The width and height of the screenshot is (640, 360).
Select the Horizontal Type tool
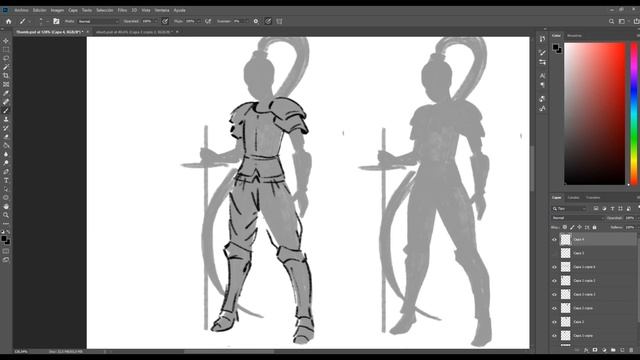coord(6,180)
